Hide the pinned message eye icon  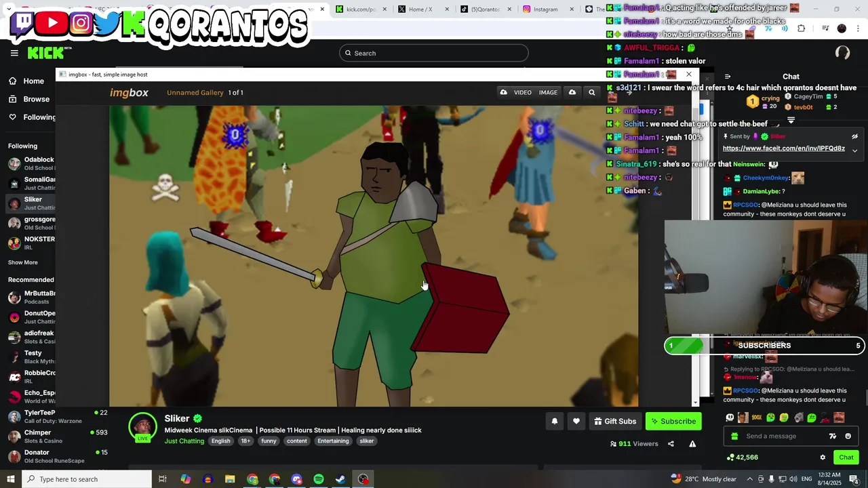coord(854,136)
